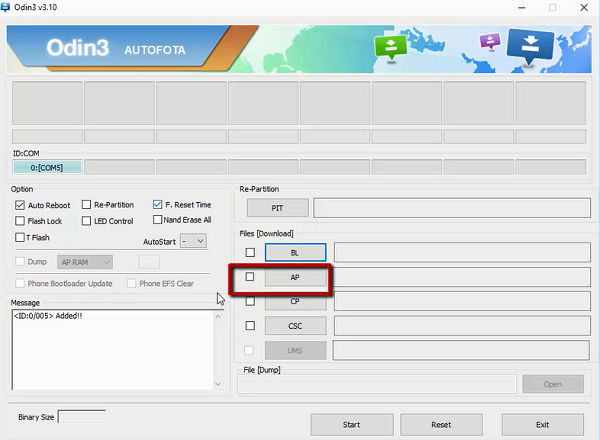Click the purple download icon in banner
The height and width of the screenshot is (440, 600).
[490, 41]
